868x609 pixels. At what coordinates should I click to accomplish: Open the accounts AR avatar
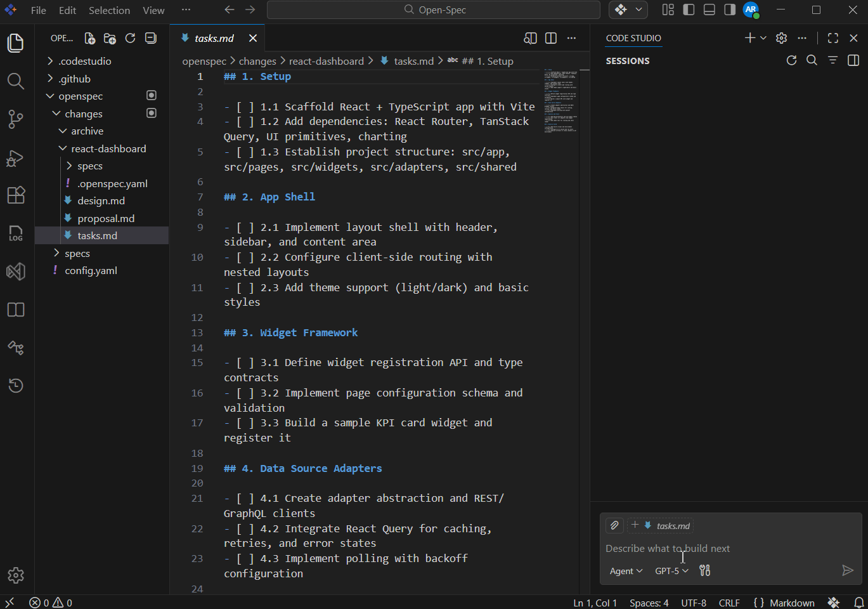pos(751,10)
